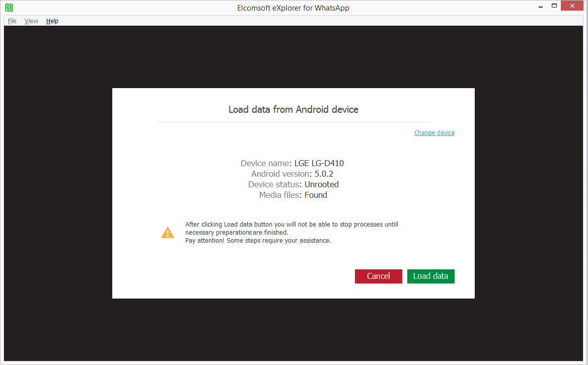588x365 pixels.
Task: Click the yellow warning triangle icon
Action: pos(167,232)
